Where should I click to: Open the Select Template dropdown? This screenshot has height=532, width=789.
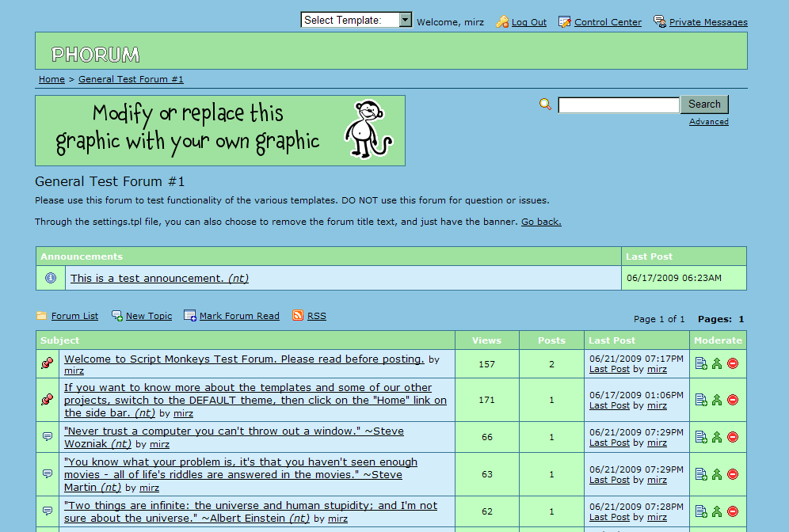point(356,20)
